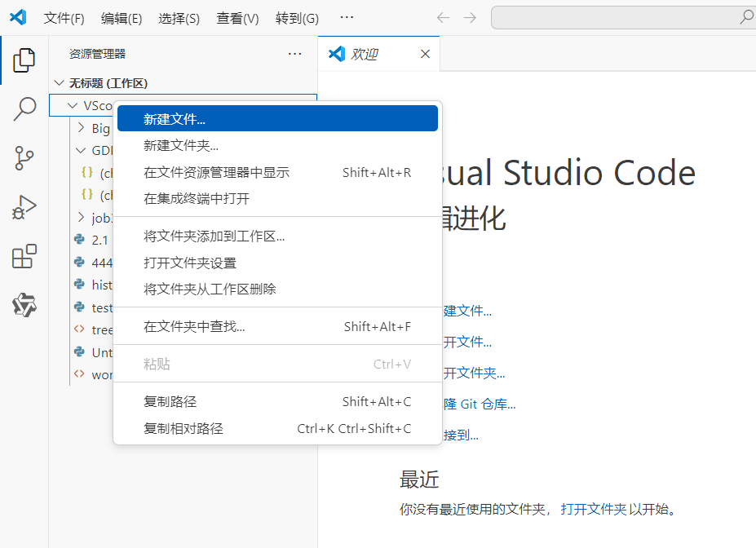This screenshot has width=756, height=548.
Task: Choose 新建文件夹... from context menu
Action: tap(278, 145)
